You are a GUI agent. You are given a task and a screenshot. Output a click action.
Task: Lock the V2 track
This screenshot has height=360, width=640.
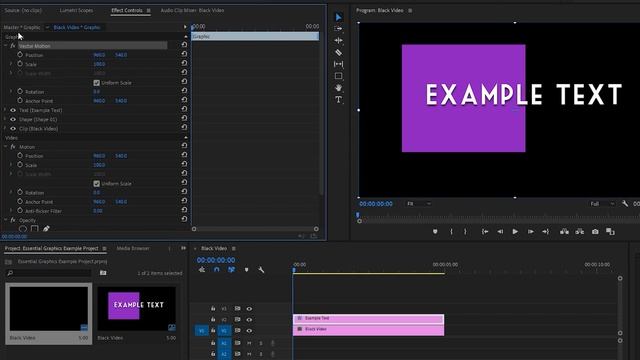click(213, 320)
